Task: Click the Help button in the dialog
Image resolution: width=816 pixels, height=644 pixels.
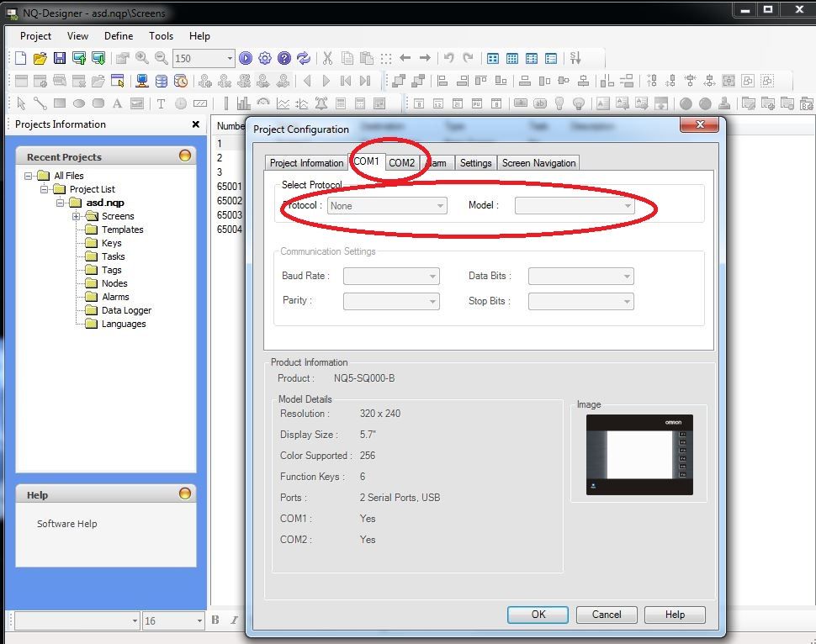Action: [x=675, y=615]
